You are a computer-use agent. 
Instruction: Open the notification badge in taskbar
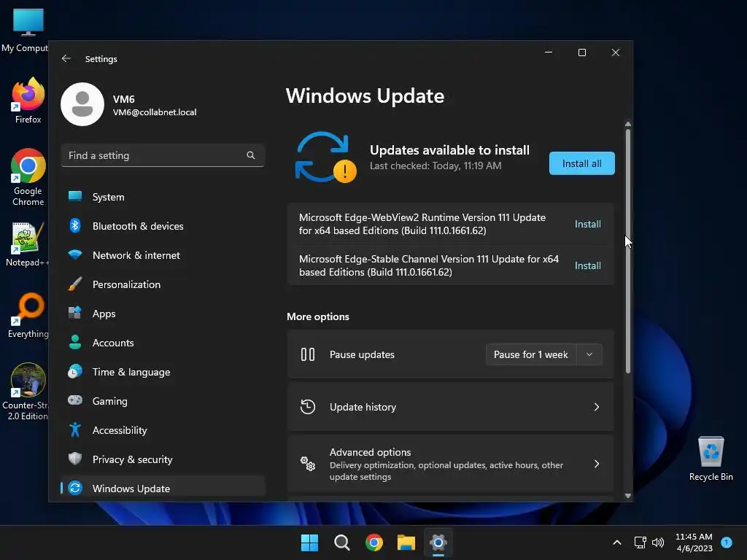(727, 542)
